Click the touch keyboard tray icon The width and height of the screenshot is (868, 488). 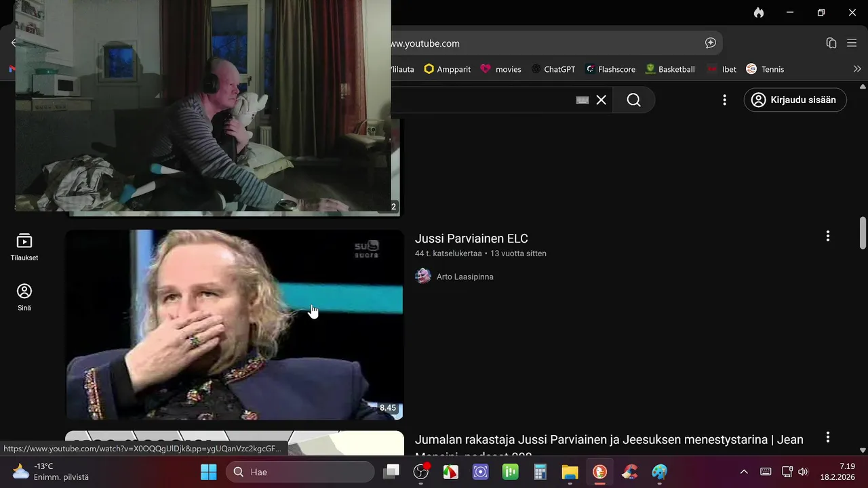tap(766, 472)
